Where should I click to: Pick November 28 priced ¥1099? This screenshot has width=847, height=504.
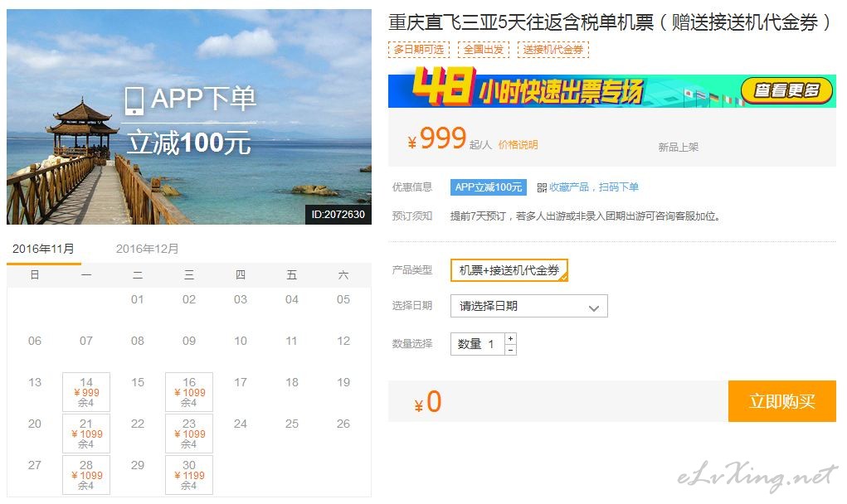pyautogui.click(x=86, y=475)
